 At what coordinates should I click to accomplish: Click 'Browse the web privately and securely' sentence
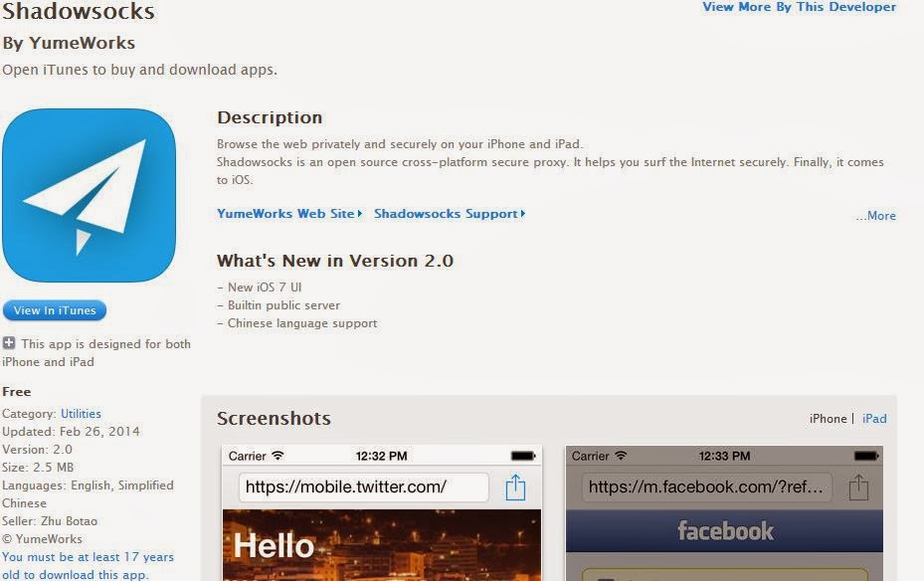point(400,144)
